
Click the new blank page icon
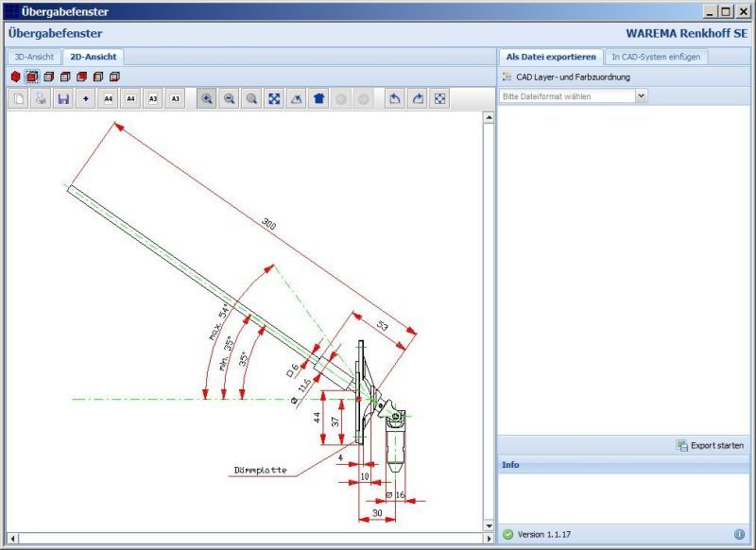pos(18,98)
